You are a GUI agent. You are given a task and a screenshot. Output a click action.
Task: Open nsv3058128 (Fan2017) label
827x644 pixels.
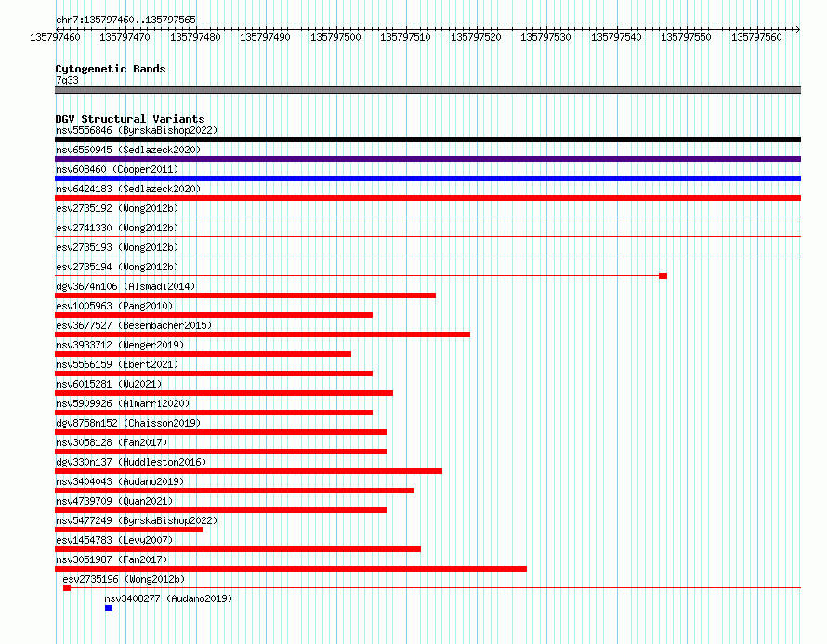(x=112, y=442)
